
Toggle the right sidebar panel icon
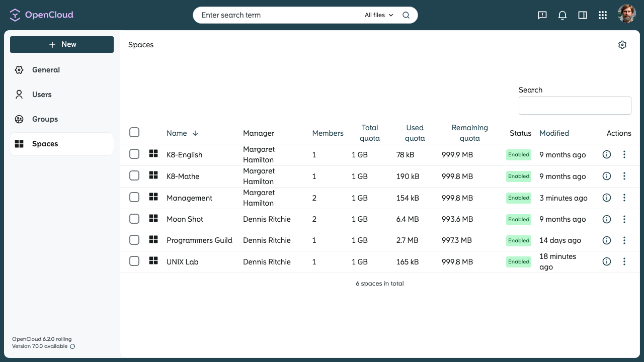[x=583, y=15]
